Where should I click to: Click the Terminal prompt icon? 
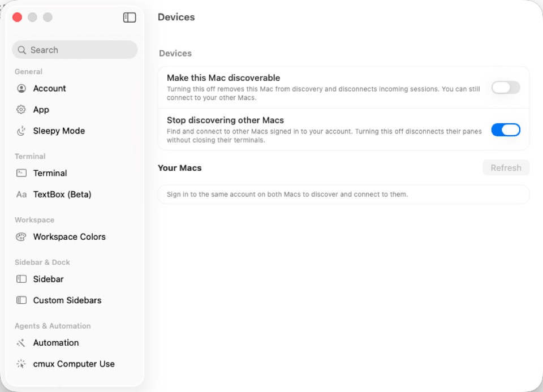21,173
